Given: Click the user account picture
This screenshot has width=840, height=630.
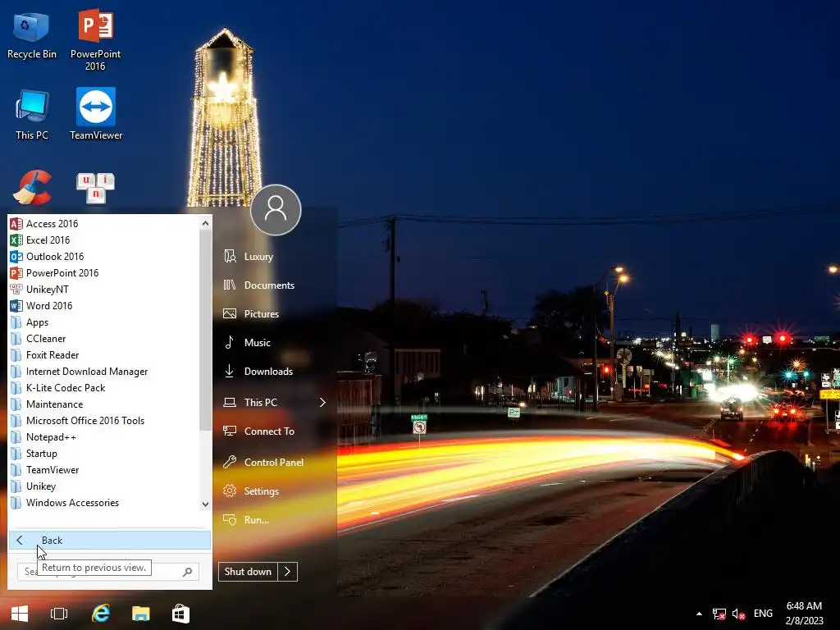Looking at the screenshot, I should pyautogui.click(x=276, y=210).
